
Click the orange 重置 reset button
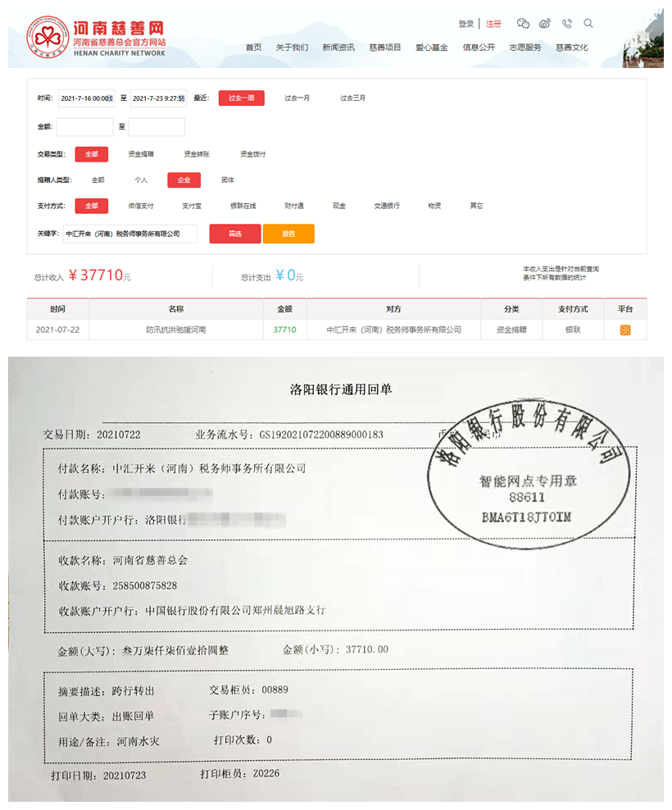[288, 234]
